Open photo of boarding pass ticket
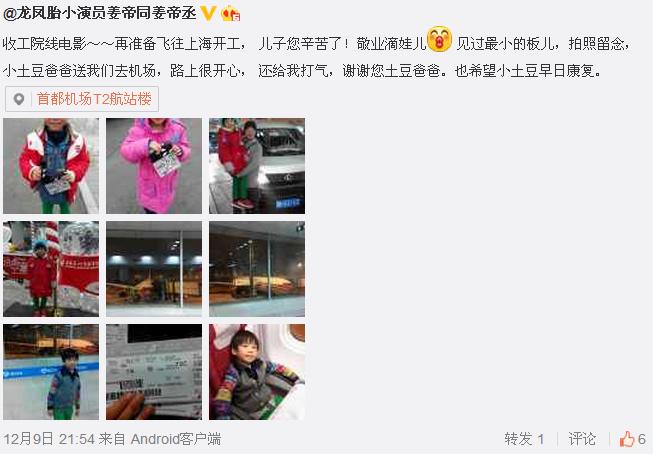653x454 pixels. point(154,372)
